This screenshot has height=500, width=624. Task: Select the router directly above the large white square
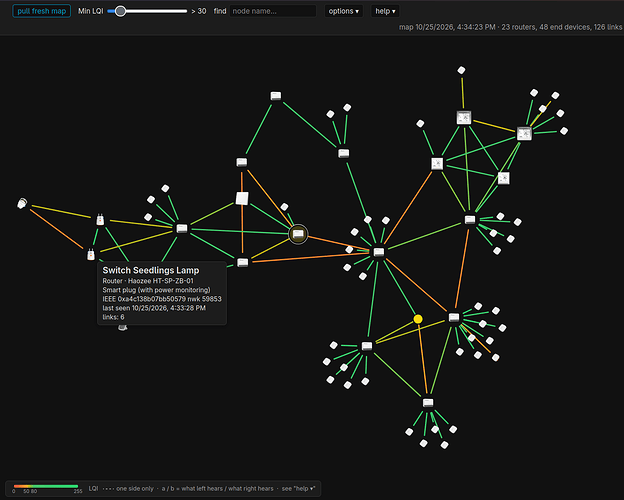pyautogui.click(x=242, y=162)
